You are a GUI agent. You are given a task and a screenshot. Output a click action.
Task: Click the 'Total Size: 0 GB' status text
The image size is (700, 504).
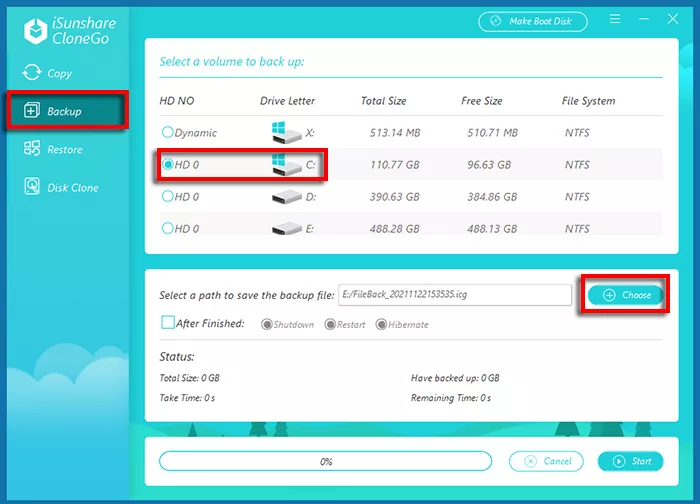click(189, 378)
